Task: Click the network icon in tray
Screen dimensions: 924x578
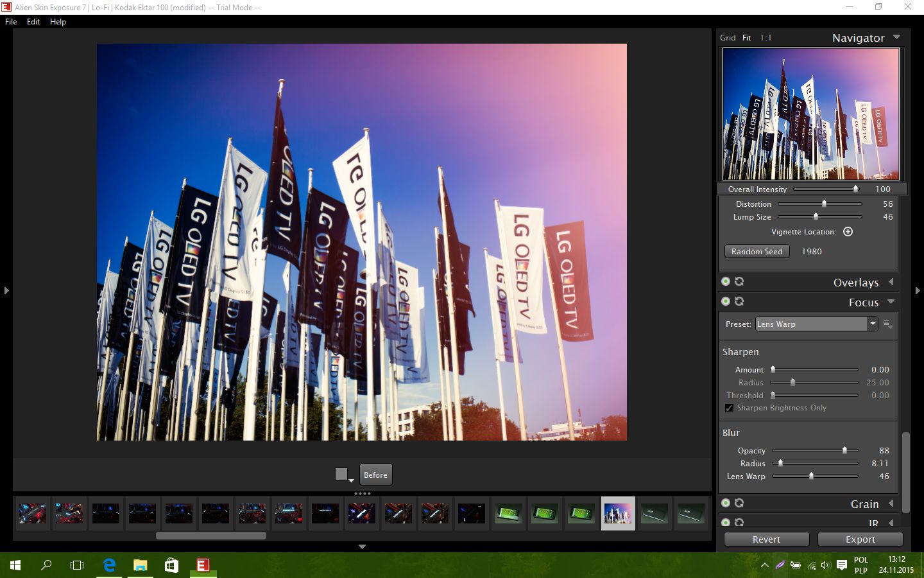Action: pos(811,566)
